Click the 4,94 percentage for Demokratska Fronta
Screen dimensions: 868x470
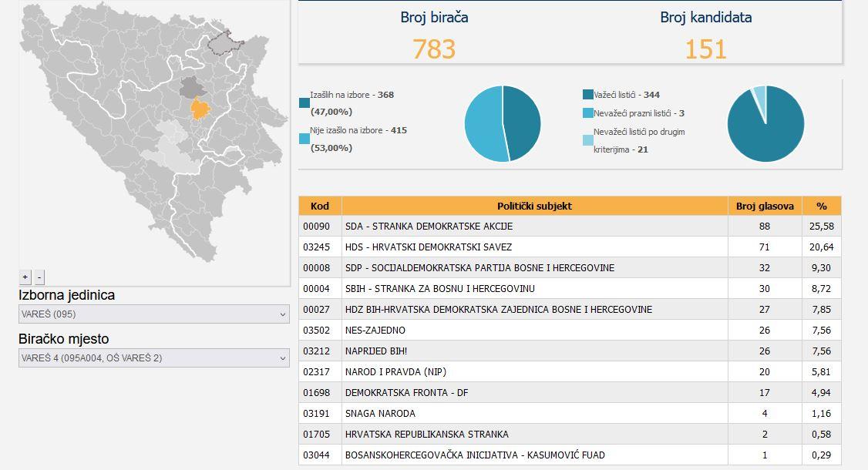click(822, 392)
